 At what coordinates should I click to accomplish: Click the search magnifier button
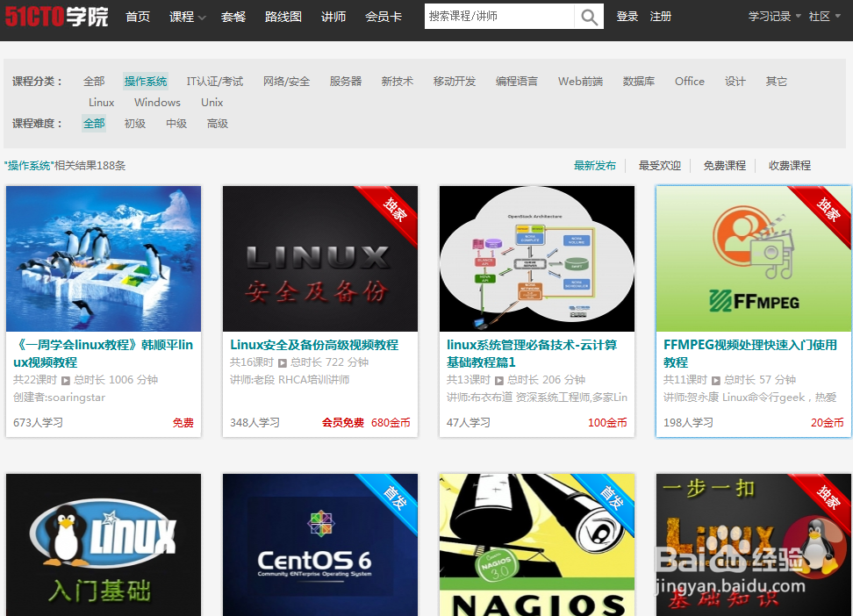coord(589,17)
